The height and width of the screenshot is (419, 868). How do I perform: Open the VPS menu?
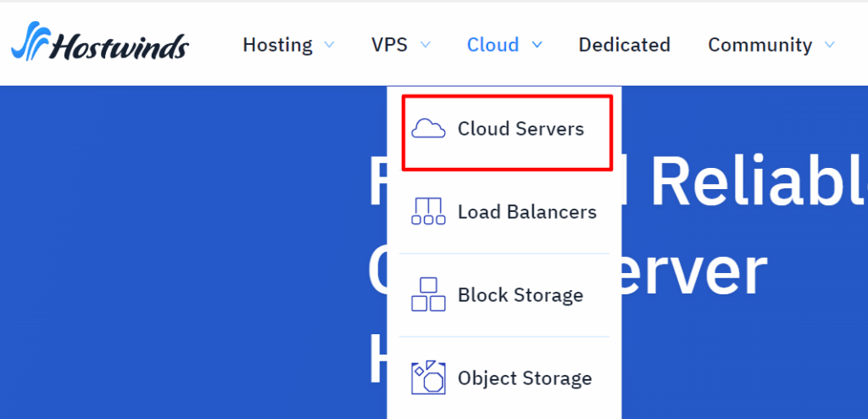(389, 44)
